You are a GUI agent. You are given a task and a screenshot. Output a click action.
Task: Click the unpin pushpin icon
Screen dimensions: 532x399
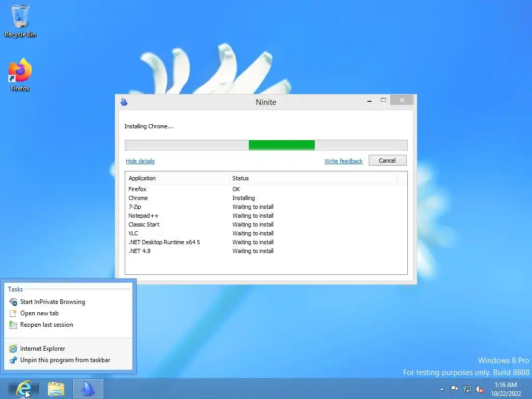click(13, 360)
